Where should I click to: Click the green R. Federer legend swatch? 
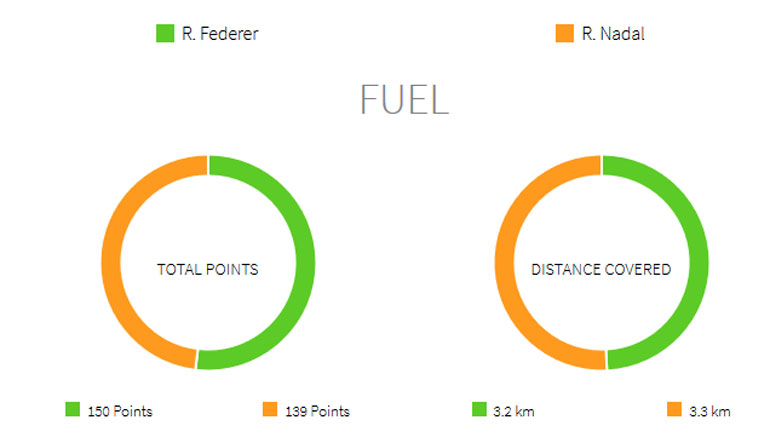tap(165, 33)
